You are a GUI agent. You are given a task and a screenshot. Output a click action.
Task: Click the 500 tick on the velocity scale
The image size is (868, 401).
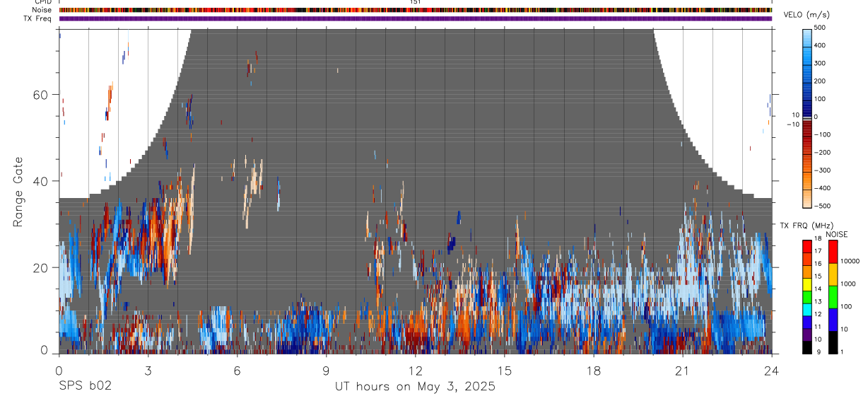[x=821, y=28]
